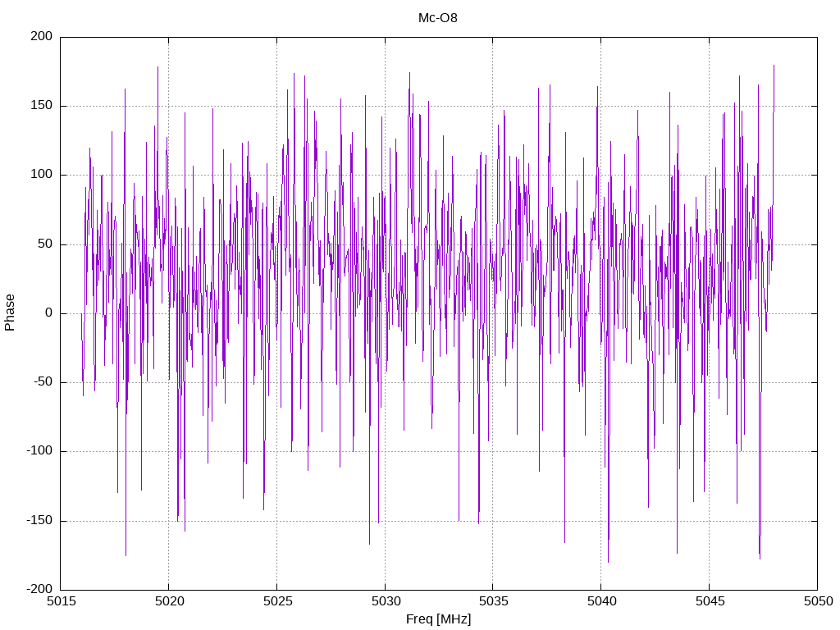Click the y-axis tick label 50

click(45, 244)
